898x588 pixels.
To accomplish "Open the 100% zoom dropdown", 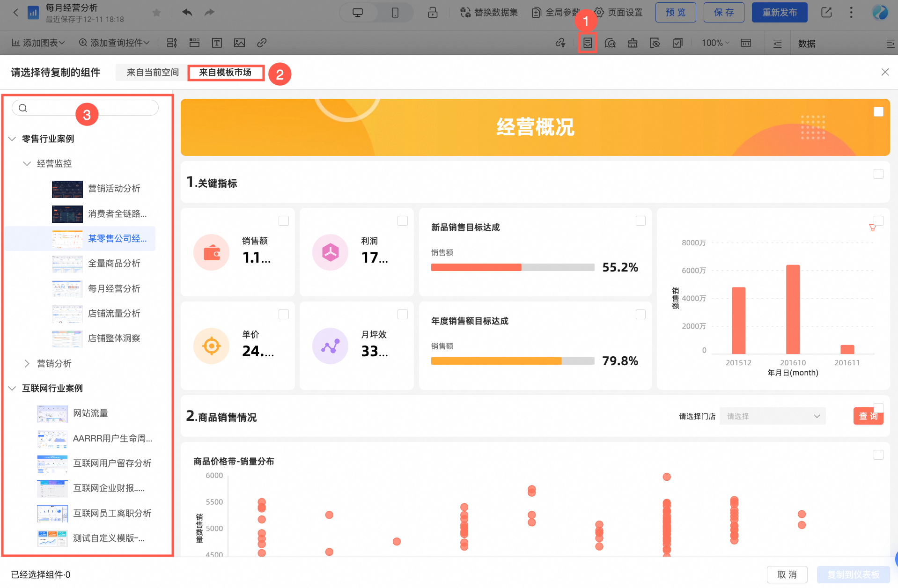I will pos(715,43).
